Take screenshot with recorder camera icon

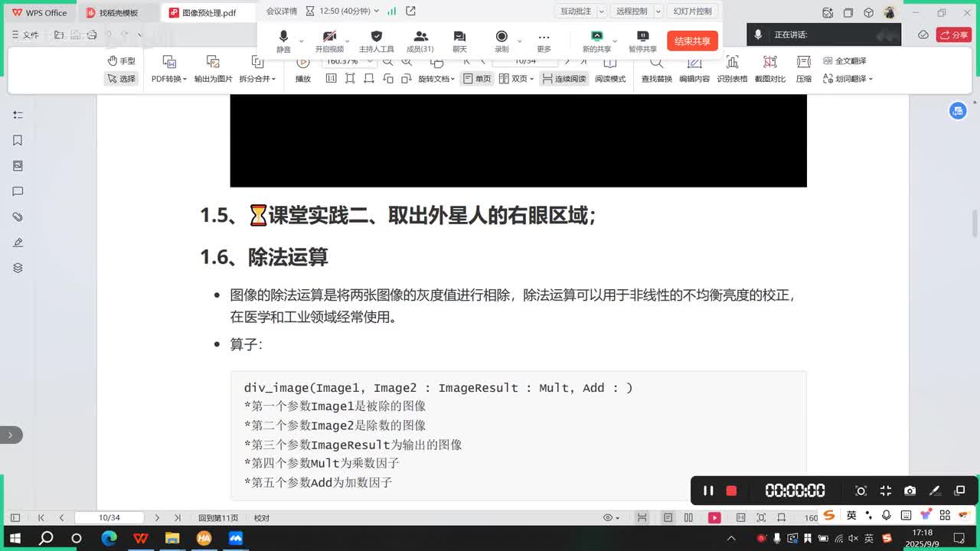(910, 491)
